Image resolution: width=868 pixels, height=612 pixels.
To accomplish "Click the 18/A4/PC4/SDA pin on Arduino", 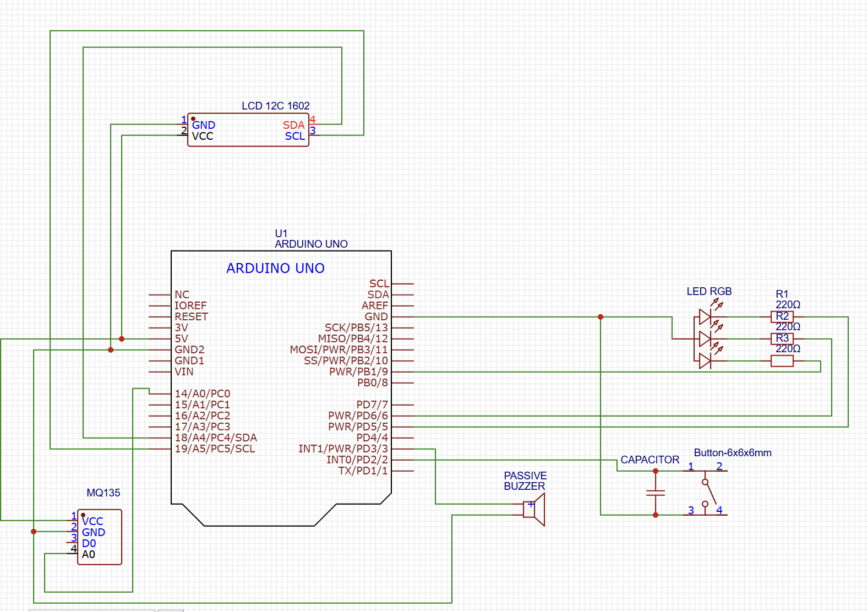I will tap(216, 438).
